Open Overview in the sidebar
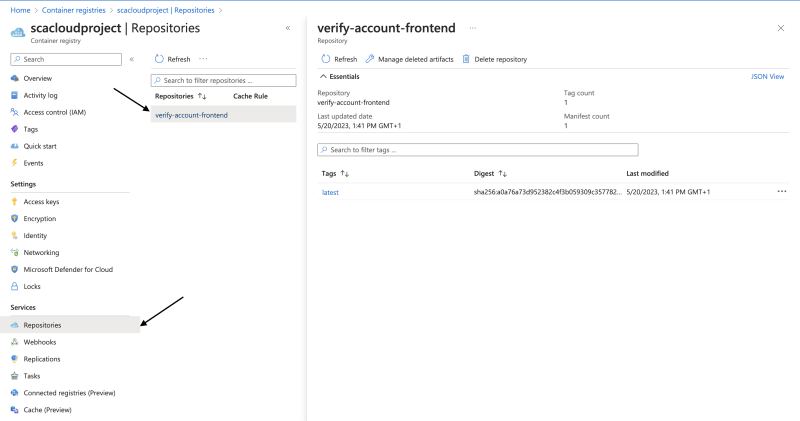The width and height of the screenshot is (800, 421). click(37, 78)
